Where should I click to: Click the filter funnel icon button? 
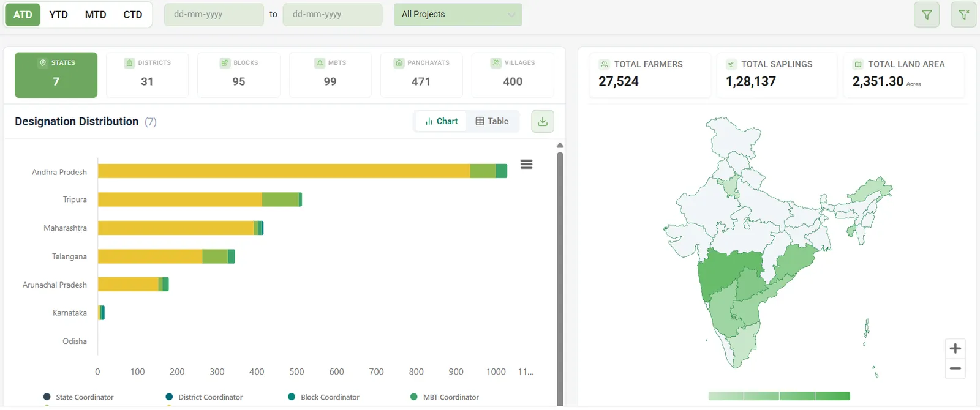click(x=927, y=15)
